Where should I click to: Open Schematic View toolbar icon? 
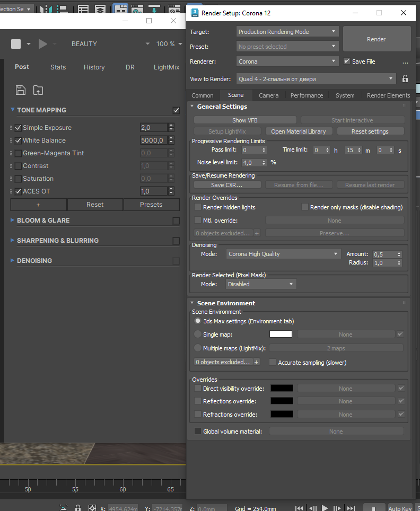click(154, 9)
